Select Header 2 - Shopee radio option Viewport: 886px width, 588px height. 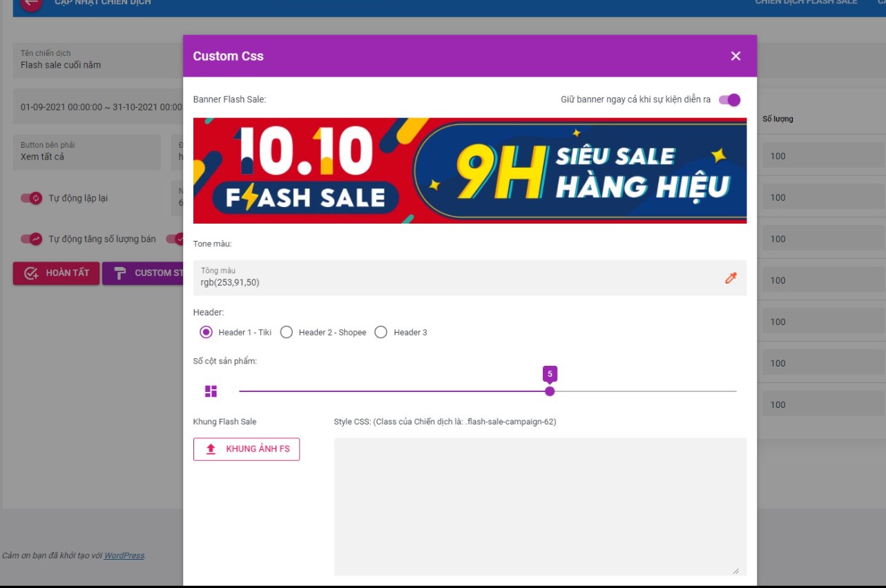(x=287, y=332)
